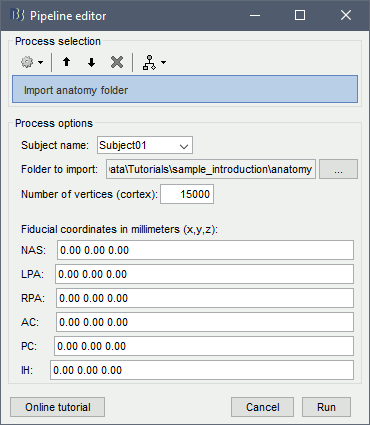Run the pipeline

tap(326, 407)
